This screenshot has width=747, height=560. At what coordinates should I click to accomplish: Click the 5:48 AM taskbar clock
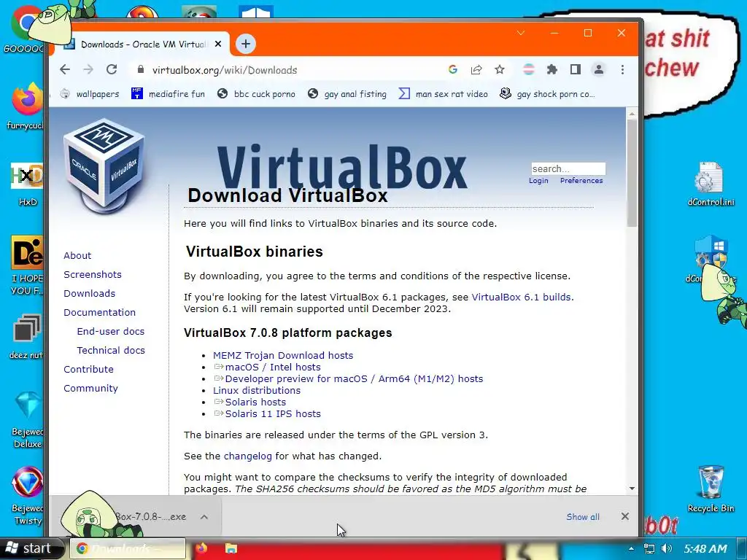(x=705, y=548)
